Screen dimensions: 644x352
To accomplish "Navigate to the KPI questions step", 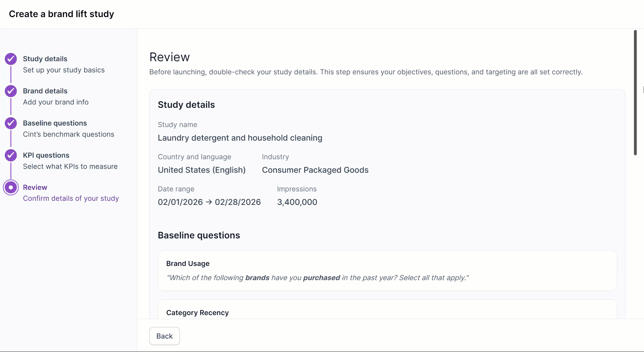I will point(46,155).
